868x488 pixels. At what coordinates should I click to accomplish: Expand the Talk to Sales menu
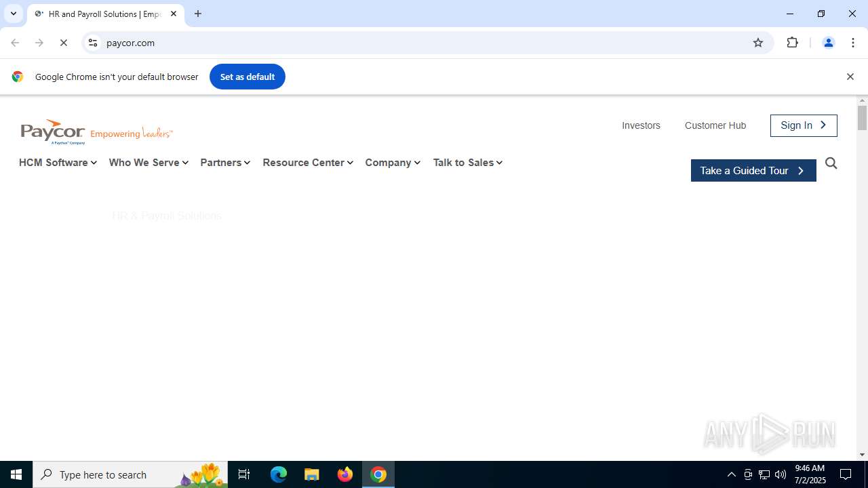click(468, 163)
